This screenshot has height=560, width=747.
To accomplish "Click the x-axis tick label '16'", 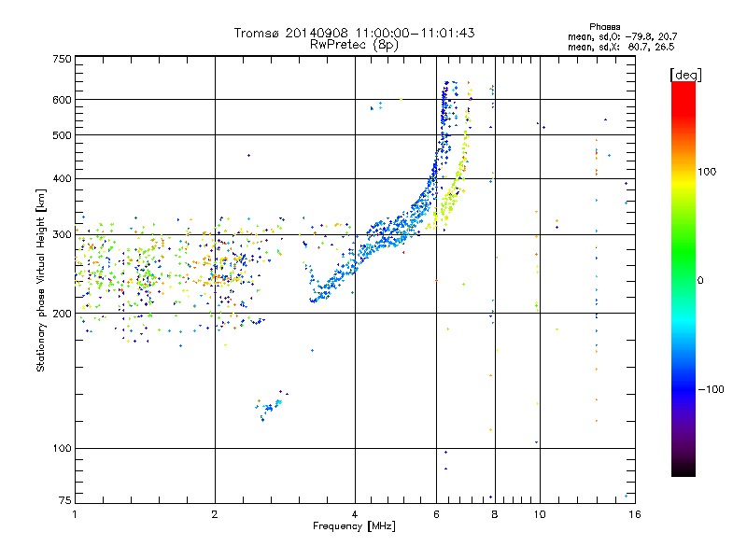I will click(x=635, y=514).
